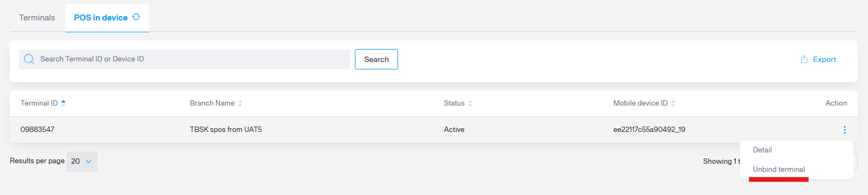This screenshot has height=195, width=868.
Task: Choose Detail from the action menu
Action: tap(762, 150)
